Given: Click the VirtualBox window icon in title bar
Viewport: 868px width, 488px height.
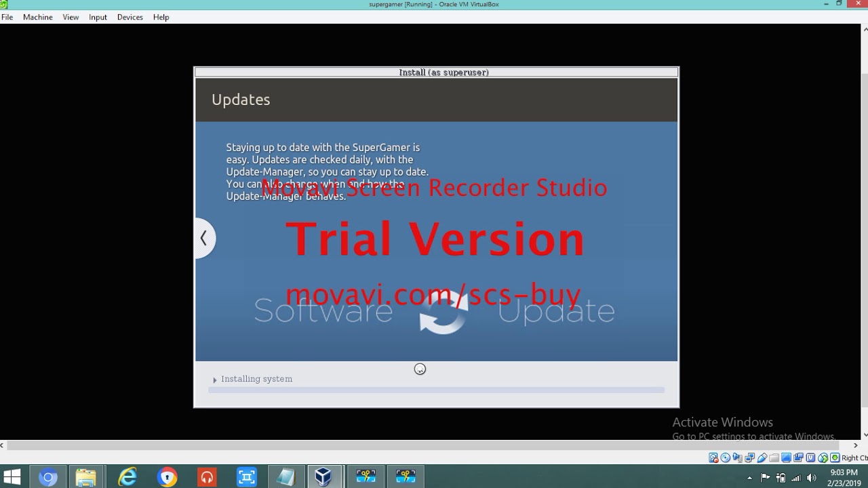Looking at the screenshot, I should click(x=3, y=4).
